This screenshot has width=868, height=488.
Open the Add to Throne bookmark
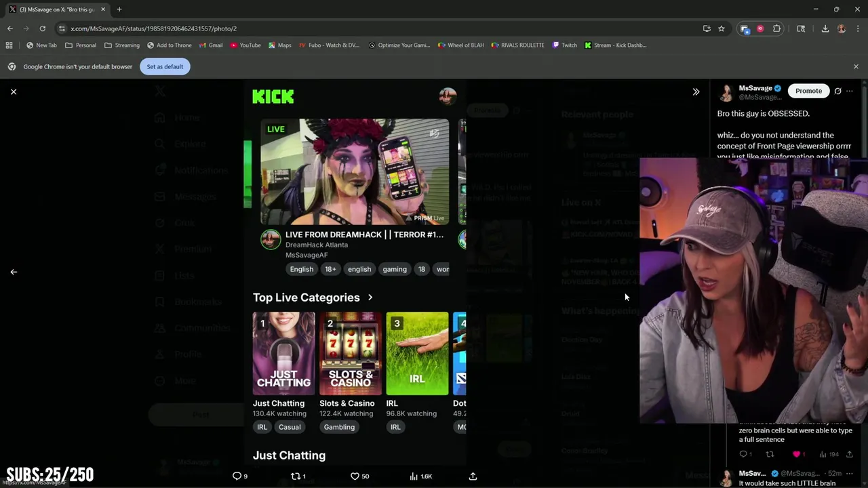click(170, 45)
